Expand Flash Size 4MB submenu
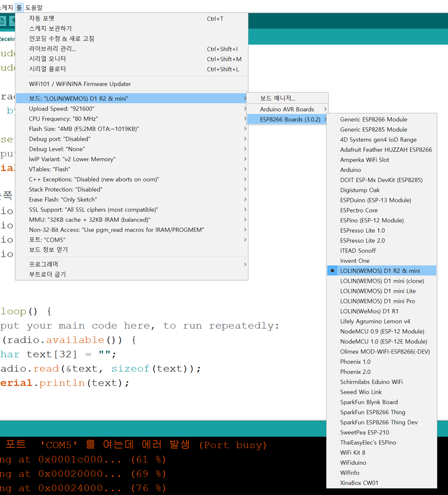This screenshot has width=448, height=495. 132,129
